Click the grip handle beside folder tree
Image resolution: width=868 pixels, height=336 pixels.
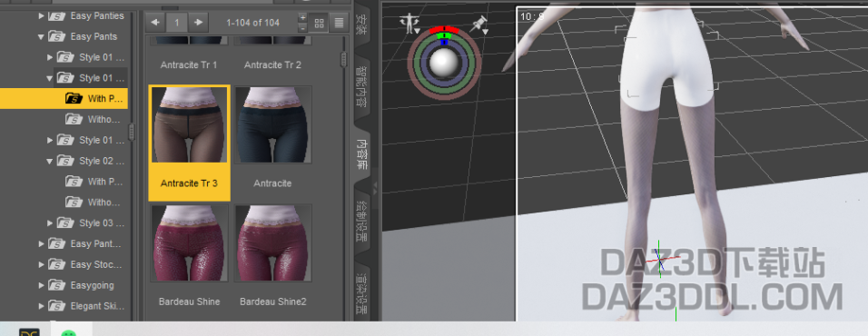coord(132,132)
